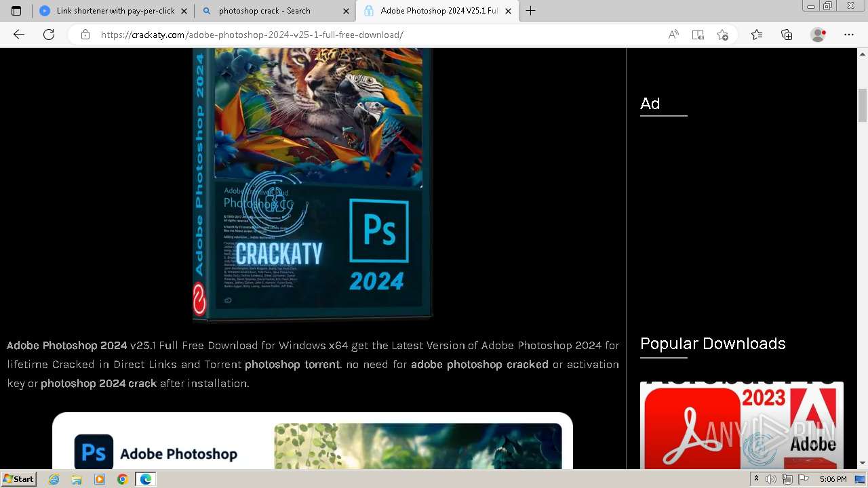Viewport: 868px width, 488px height.
Task: Click bold text 'photoshop torrent'
Action: tap(292, 365)
